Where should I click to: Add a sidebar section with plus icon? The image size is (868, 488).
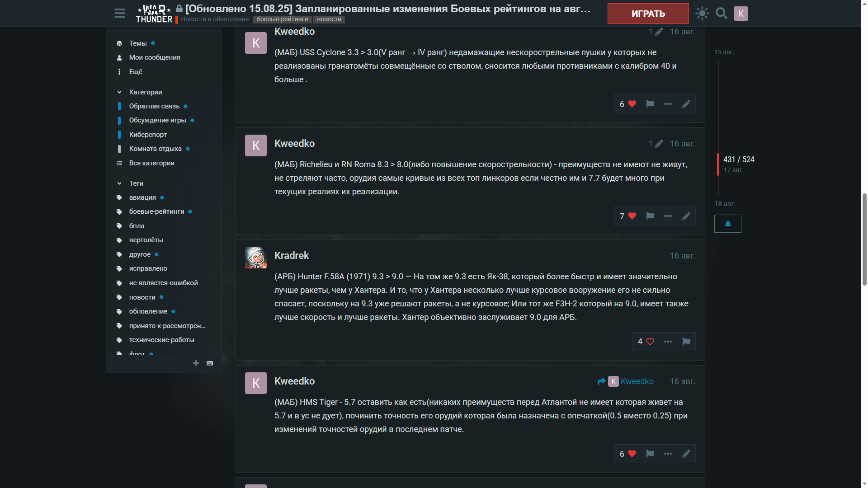pos(196,363)
